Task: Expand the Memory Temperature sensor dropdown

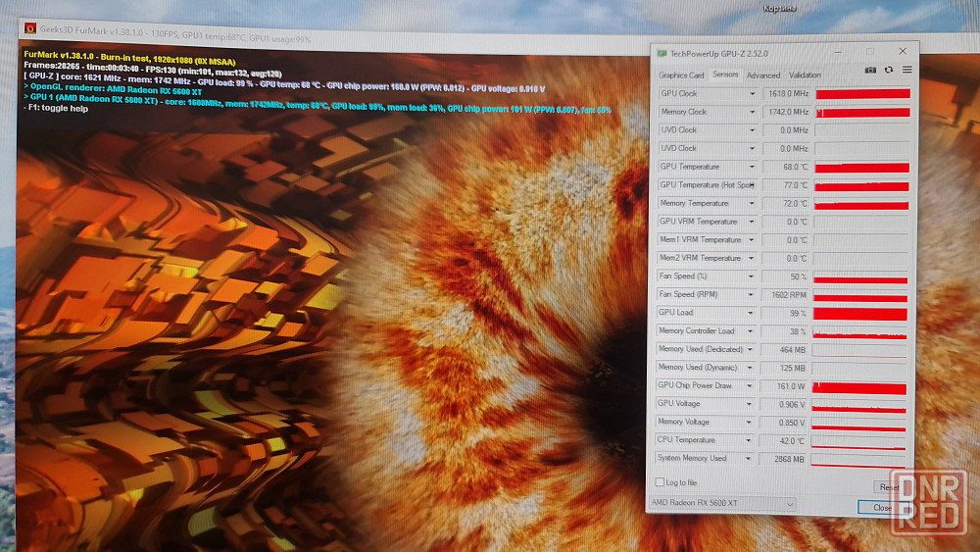Action: click(752, 203)
